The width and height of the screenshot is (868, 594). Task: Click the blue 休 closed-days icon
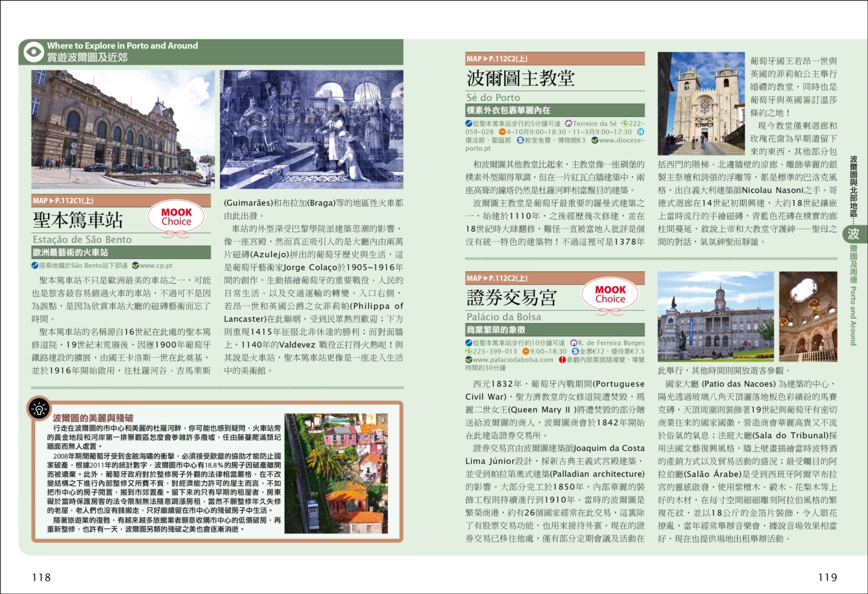click(x=640, y=132)
